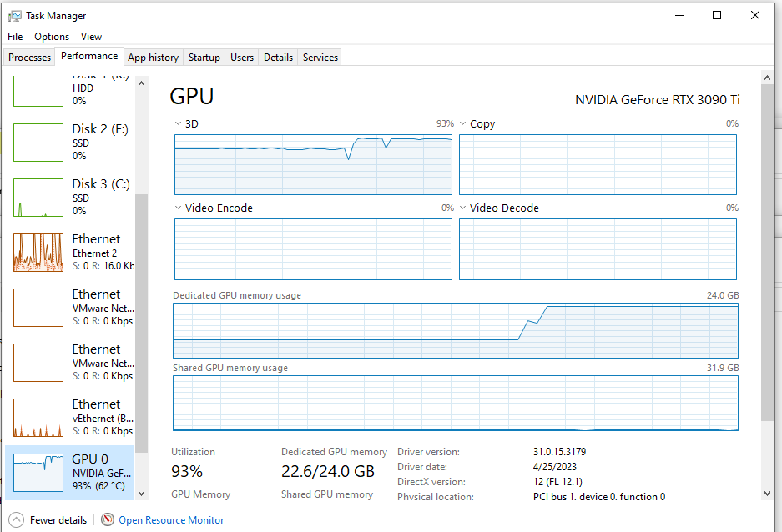782x532 pixels.
Task: Click the sidebar scroll down arrow
Action: (141, 494)
